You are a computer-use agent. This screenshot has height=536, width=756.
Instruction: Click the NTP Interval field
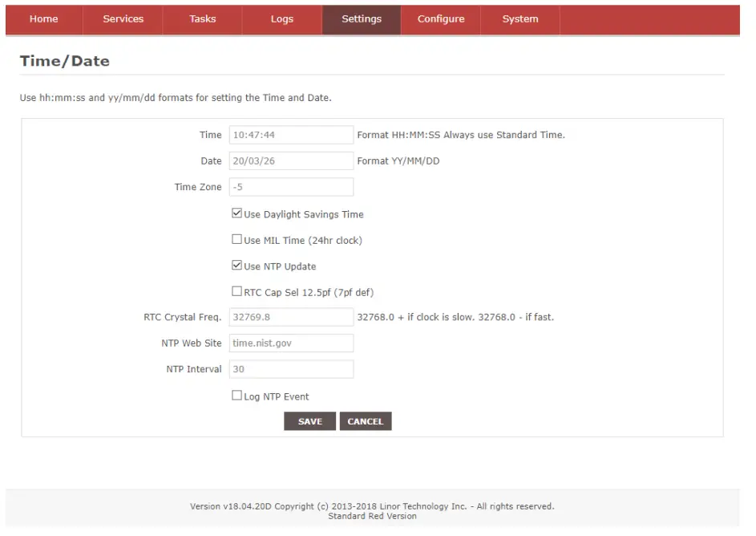point(291,370)
